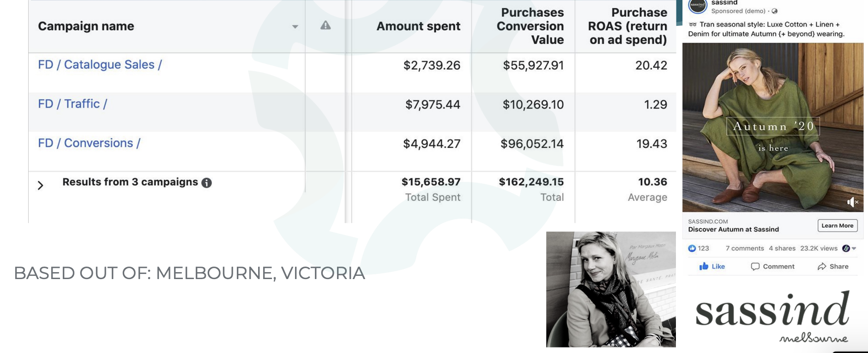The image size is (868, 353).
Task: Click the Learn More button
Action: click(x=838, y=225)
